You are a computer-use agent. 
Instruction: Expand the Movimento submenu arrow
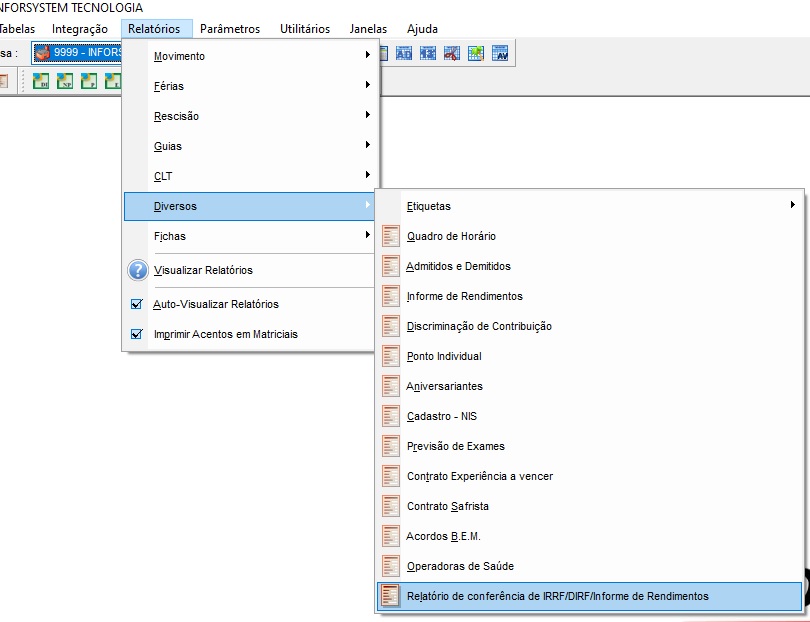pos(367,54)
